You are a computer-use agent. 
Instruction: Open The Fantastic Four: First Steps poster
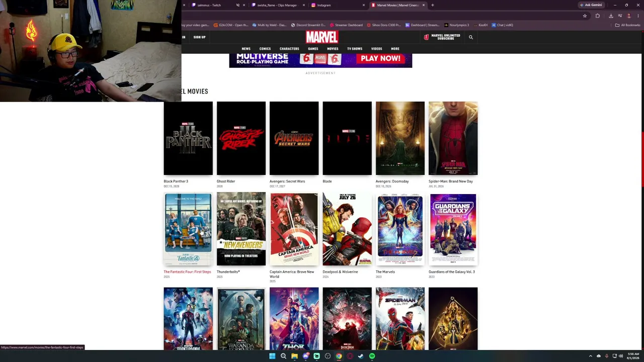[x=188, y=229]
